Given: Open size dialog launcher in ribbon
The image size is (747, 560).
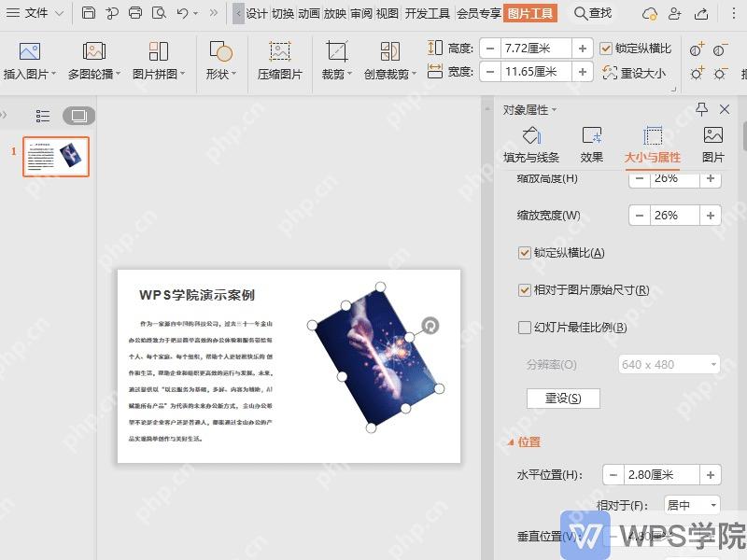Looking at the screenshot, I should click(x=673, y=90).
